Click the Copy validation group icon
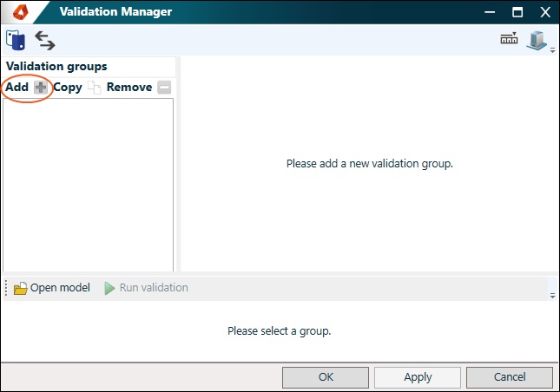Viewport: 560px width, 392px height. click(x=95, y=88)
